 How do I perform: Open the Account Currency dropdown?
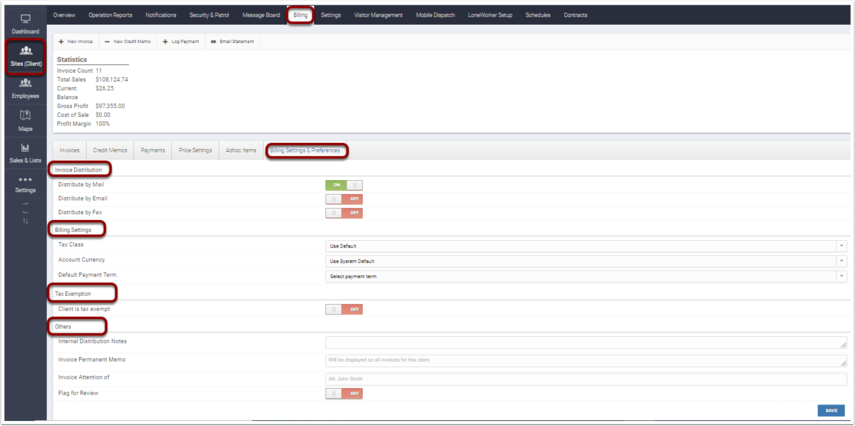pos(586,261)
